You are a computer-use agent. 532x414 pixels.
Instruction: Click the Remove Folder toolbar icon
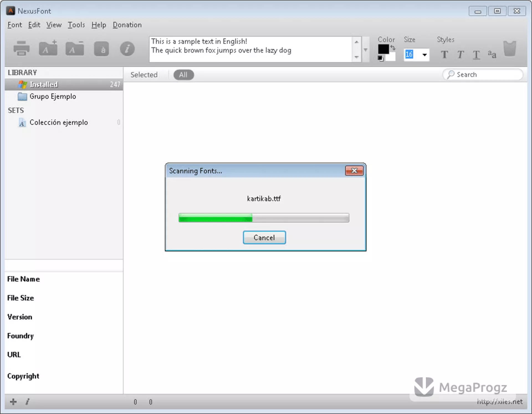(75, 49)
